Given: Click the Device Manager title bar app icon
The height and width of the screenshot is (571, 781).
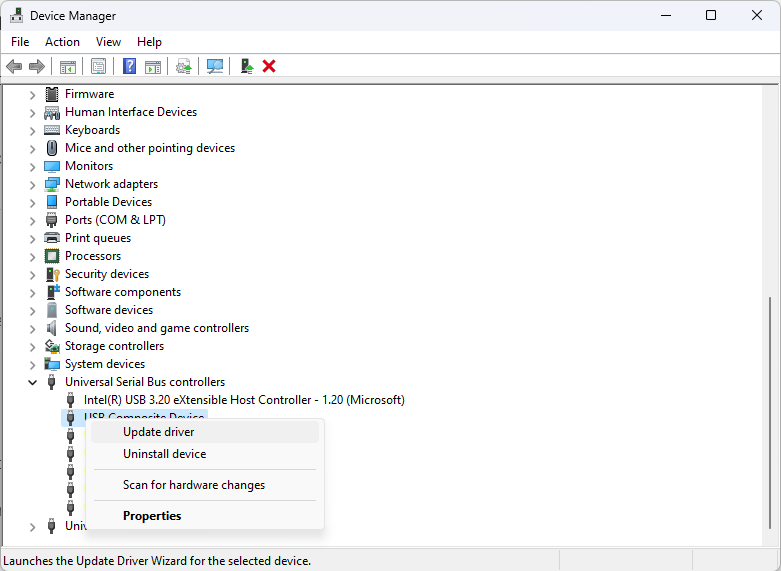Looking at the screenshot, I should point(16,15).
